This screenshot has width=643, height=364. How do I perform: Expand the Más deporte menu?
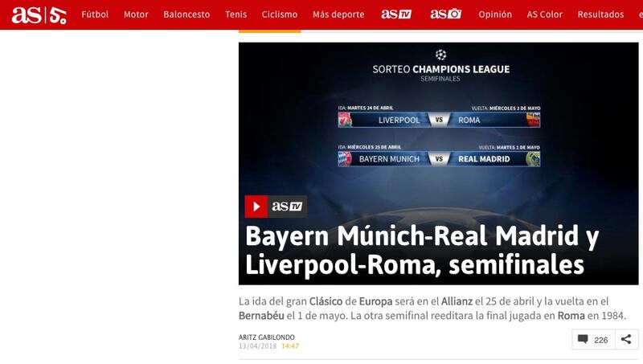click(338, 14)
